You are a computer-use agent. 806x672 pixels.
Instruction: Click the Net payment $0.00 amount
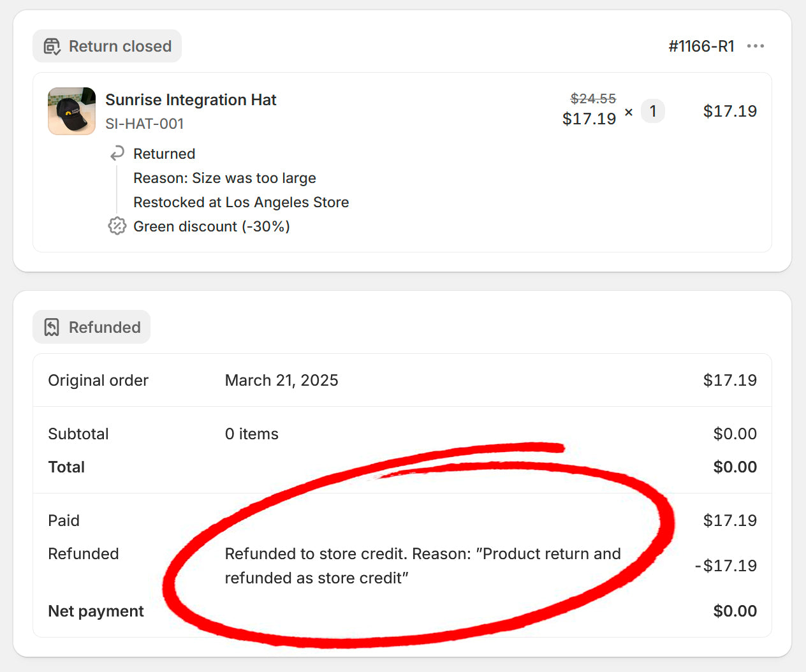click(735, 611)
